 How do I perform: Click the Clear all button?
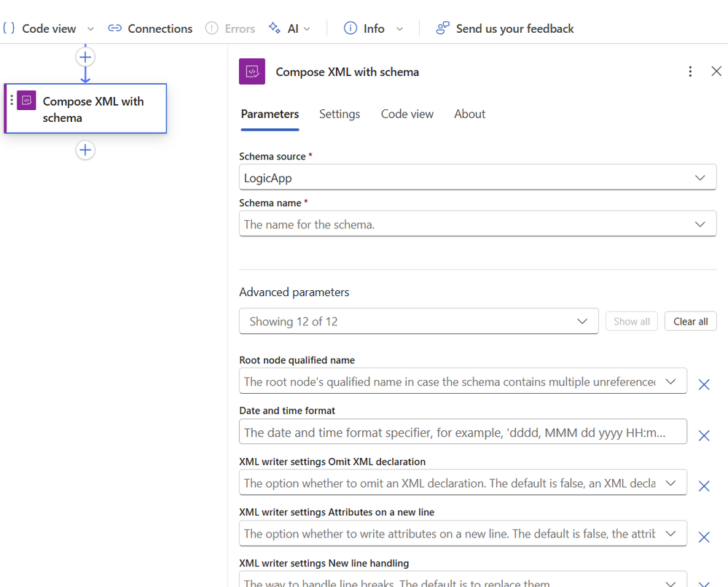[x=690, y=322]
